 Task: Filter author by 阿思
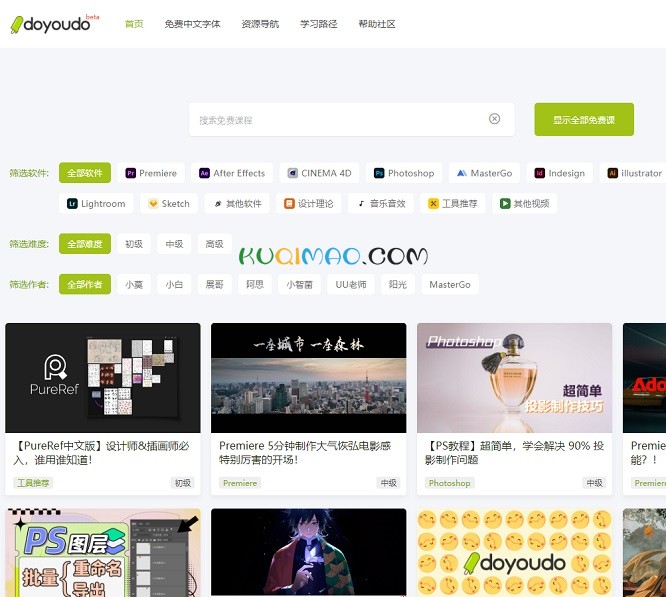coord(255,284)
